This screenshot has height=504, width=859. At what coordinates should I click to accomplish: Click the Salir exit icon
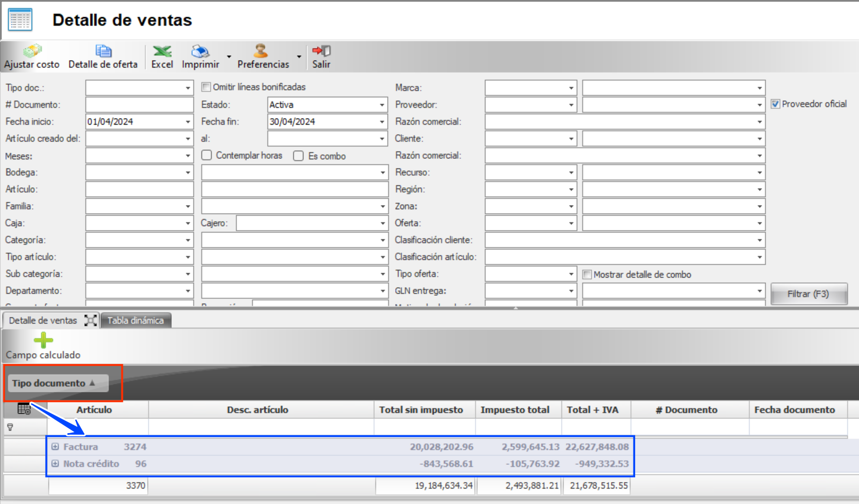(321, 52)
